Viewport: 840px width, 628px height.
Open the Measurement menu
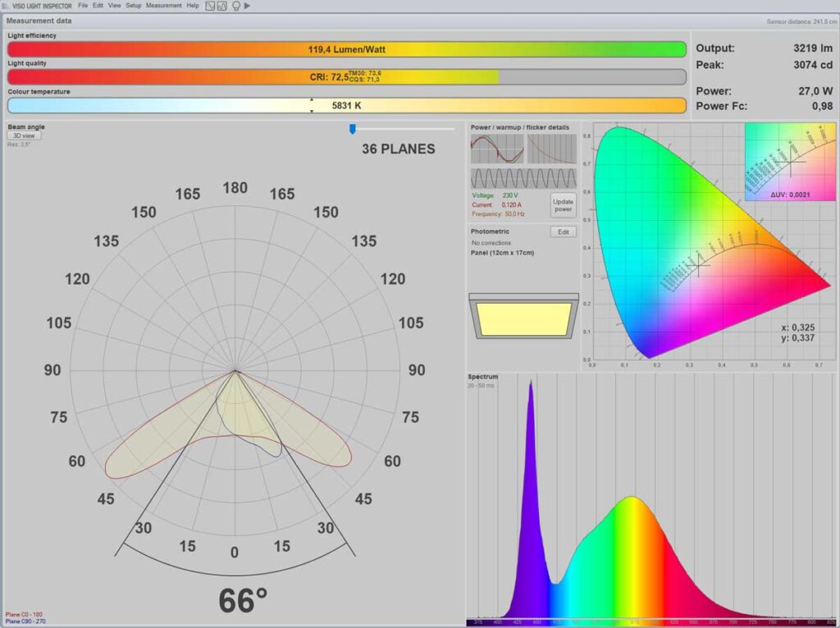pos(164,5)
